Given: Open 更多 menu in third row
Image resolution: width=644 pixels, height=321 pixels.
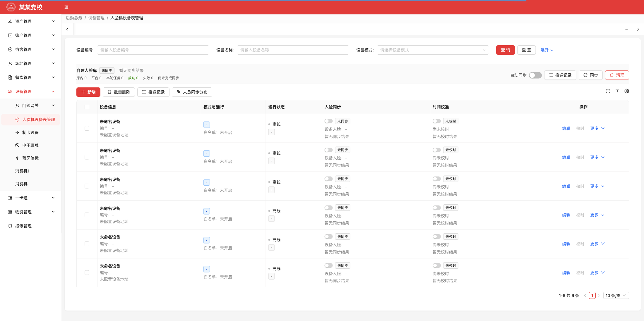Looking at the screenshot, I should (597, 186).
